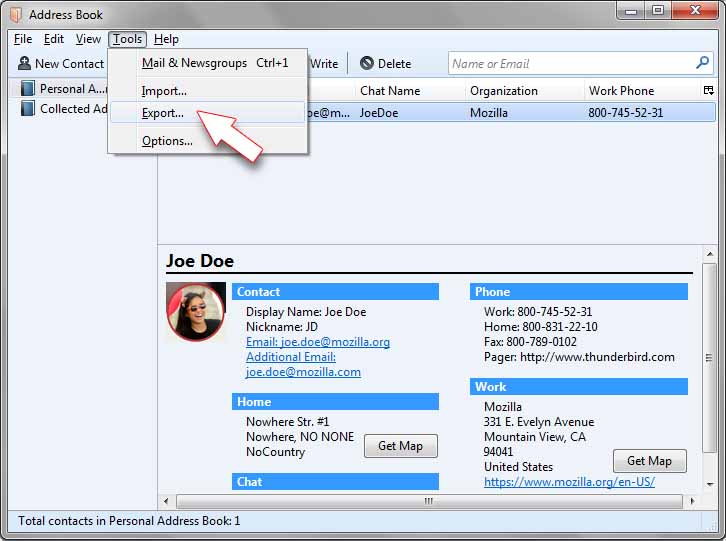Click the Work section header
The height and width of the screenshot is (541, 726).
(579, 387)
